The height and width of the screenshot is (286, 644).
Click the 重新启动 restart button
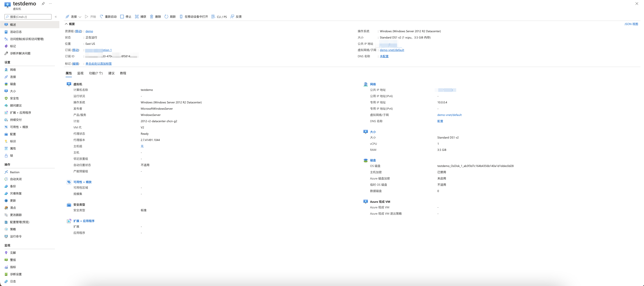[108, 17]
